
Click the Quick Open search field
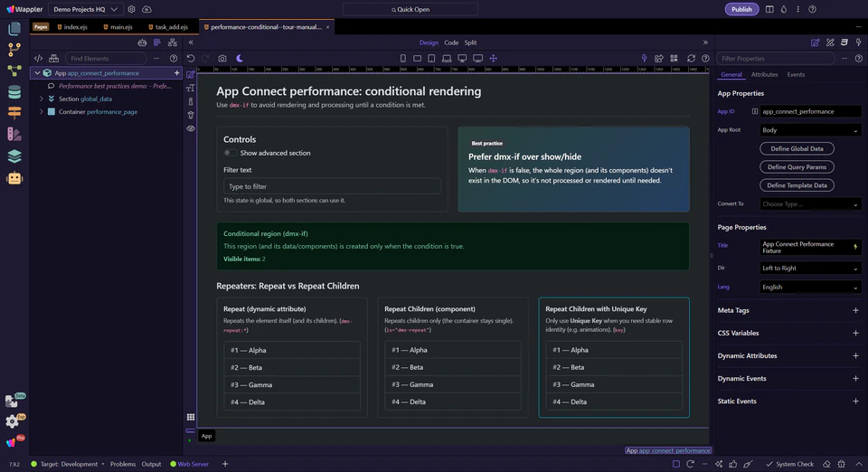pyautogui.click(x=410, y=9)
